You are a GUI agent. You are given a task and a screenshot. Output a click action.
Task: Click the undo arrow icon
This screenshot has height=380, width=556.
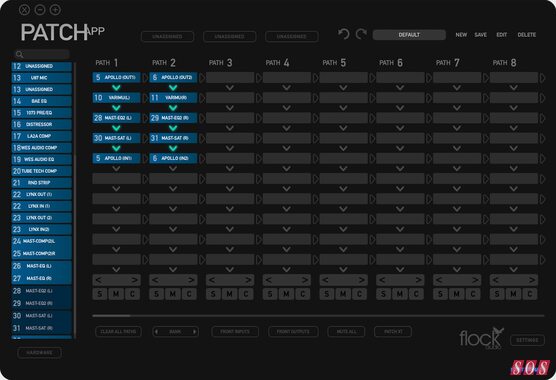pyautogui.click(x=343, y=34)
